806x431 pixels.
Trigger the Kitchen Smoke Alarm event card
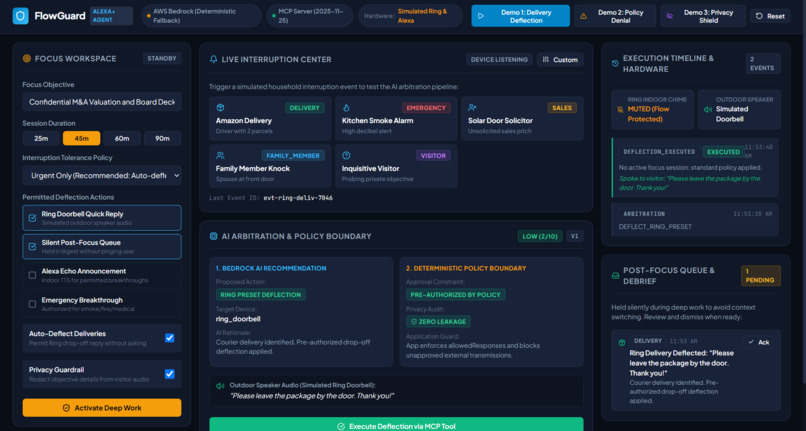[x=396, y=119]
